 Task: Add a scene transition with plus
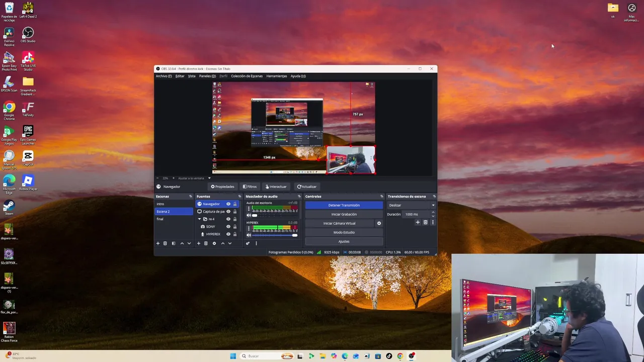pos(418,222)
